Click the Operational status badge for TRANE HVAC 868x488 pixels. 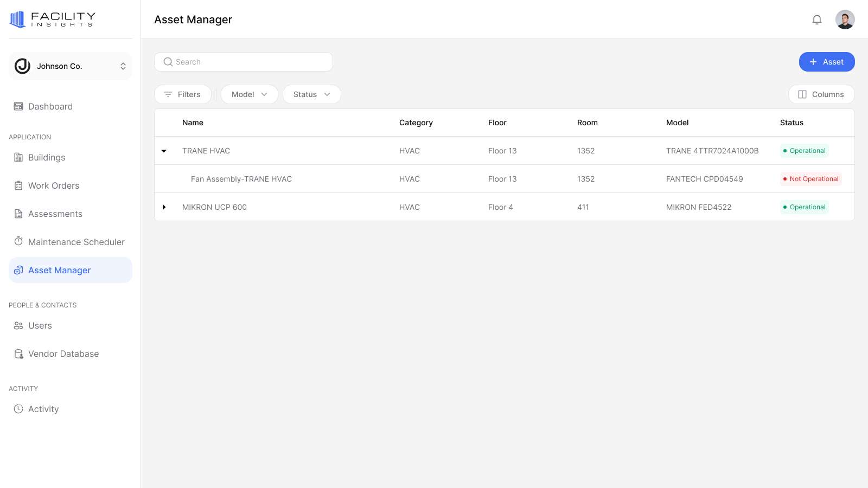(x=805, y=151)
